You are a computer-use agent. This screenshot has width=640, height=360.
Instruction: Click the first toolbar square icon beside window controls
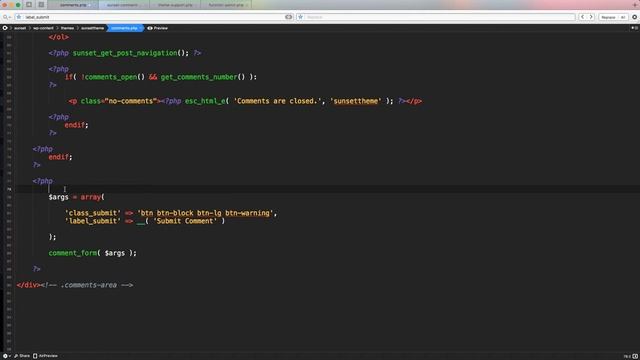pyautogui.click(x=29, y=5)
